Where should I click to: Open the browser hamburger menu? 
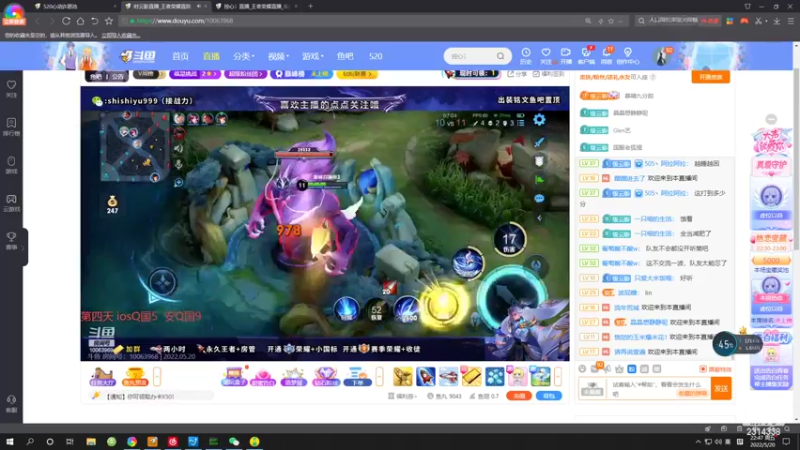click(791, 21)
